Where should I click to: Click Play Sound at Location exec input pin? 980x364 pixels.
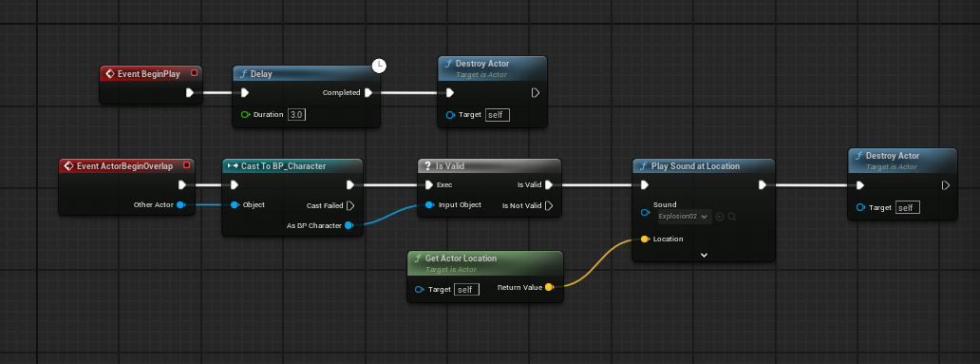(x=645, y=184)
